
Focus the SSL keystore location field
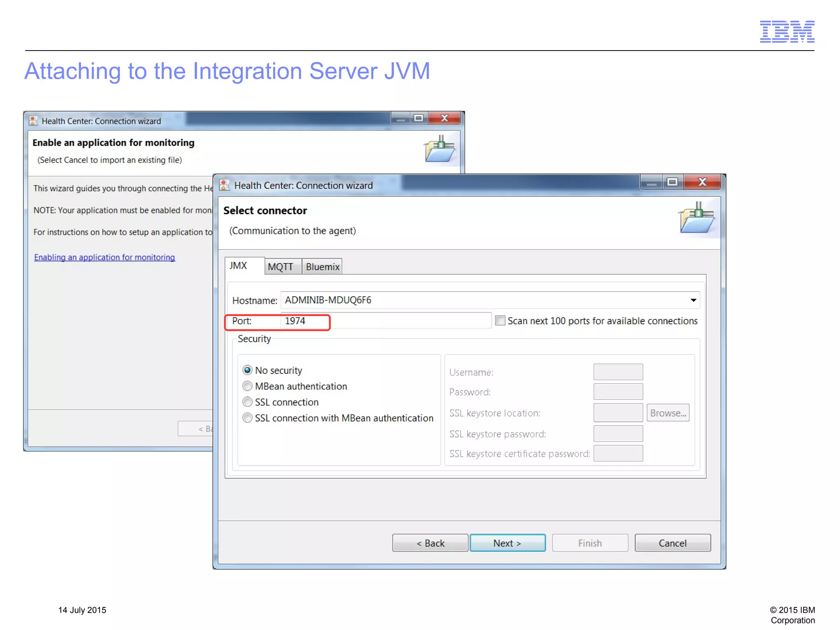point(618,412)
